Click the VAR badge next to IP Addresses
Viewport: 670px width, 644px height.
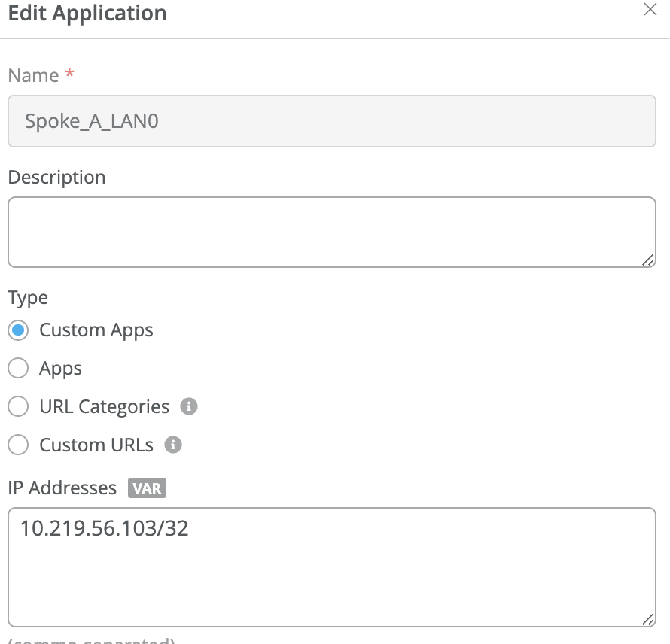(147, 488)
